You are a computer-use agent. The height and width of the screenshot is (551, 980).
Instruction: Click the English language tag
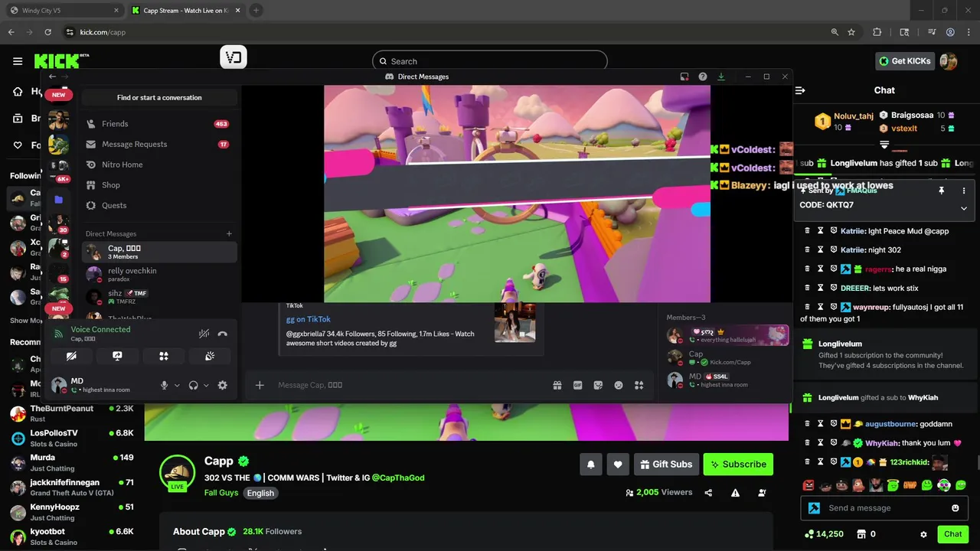point(260,493)
